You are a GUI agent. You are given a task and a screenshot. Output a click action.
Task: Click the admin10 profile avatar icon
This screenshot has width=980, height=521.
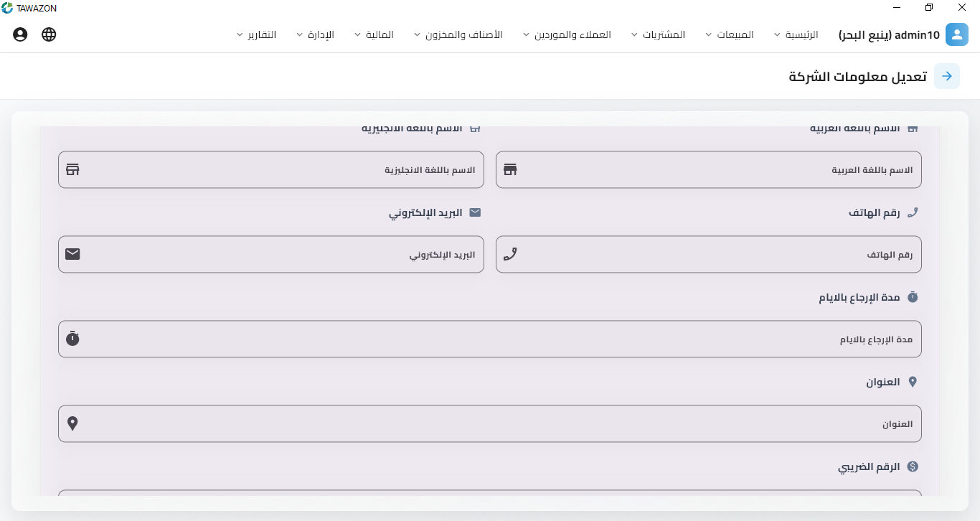click(956, 34)
